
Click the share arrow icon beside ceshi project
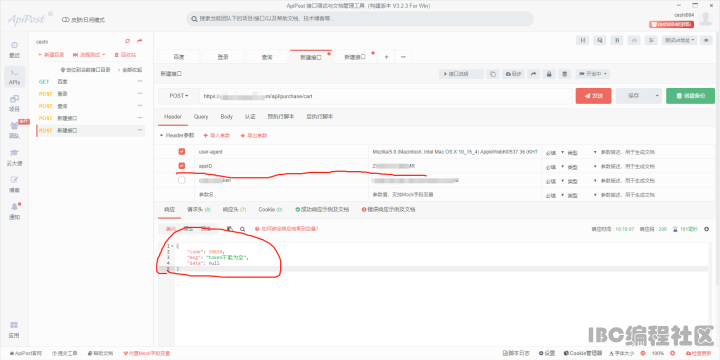(140, 41)
